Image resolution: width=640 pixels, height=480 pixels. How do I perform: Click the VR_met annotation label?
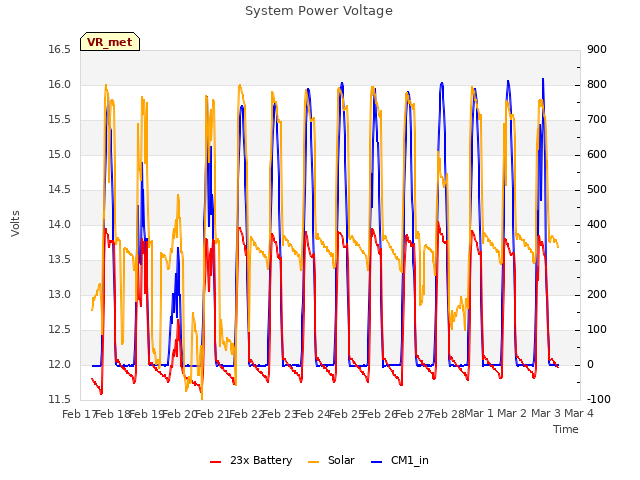click(x=110, y=42)
